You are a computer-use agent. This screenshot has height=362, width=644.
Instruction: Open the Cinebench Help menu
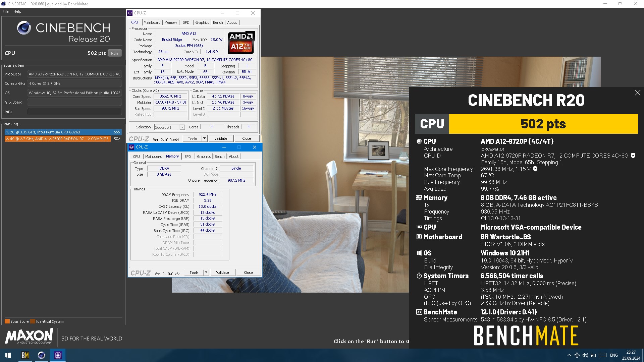(x=17, y=11)
